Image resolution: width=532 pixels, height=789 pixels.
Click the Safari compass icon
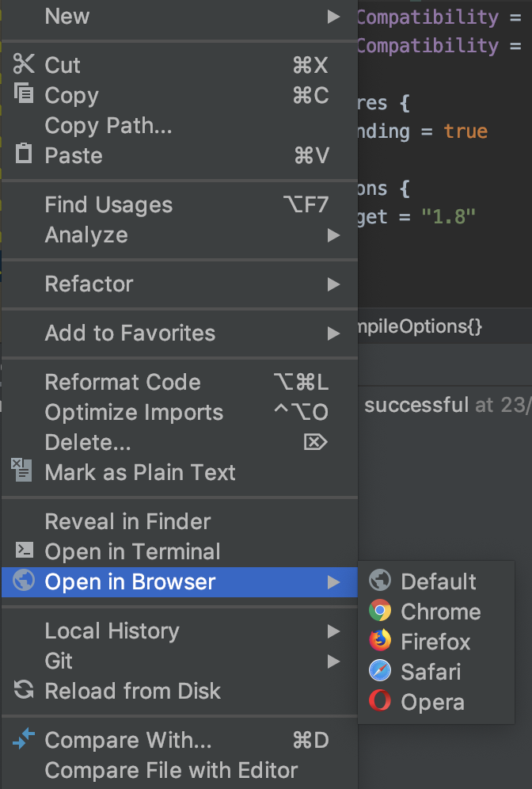pyautogui.click(x=380, y=672)
